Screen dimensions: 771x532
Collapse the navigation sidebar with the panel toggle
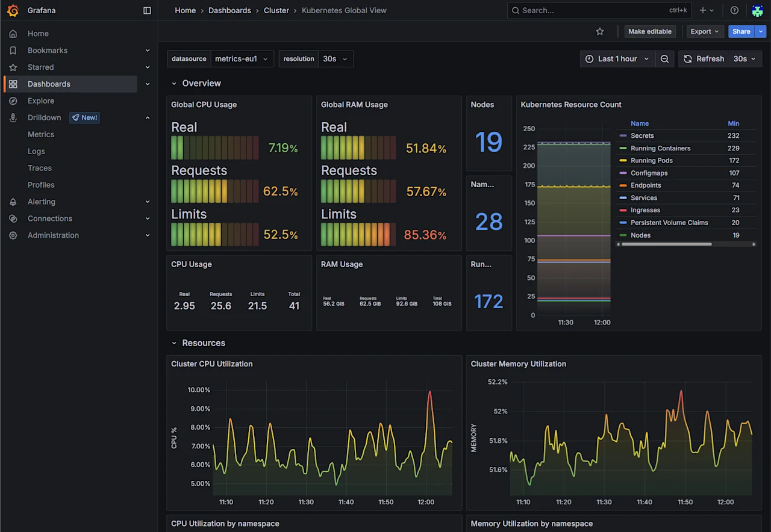click(x=147, y=10)
